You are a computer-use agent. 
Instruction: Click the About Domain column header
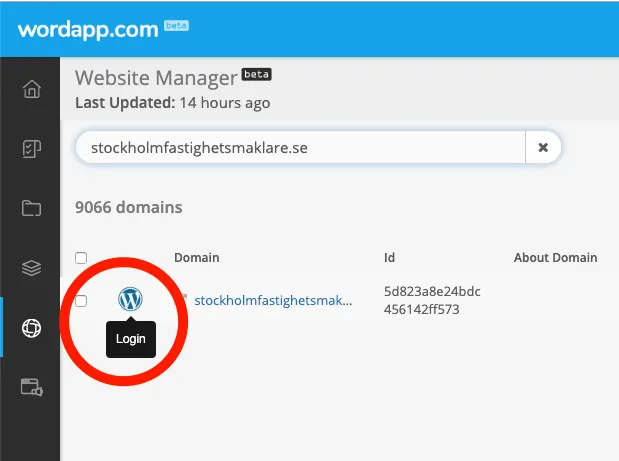pos(555,257)
